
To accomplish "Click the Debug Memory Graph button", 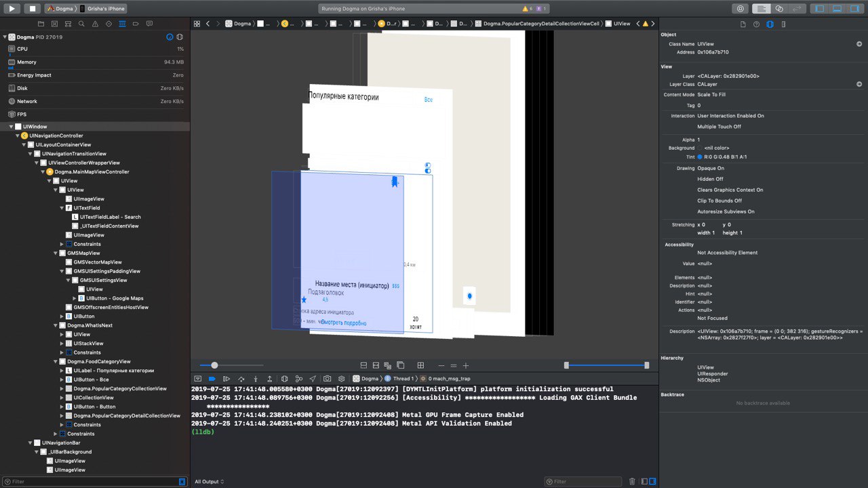I will [x=298, y=378].
